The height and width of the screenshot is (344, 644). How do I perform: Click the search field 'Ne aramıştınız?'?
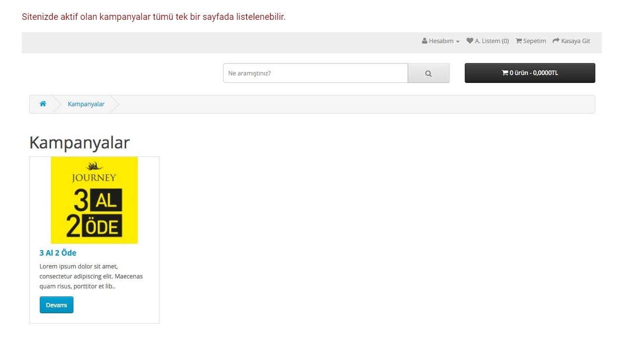coord(315,73)
